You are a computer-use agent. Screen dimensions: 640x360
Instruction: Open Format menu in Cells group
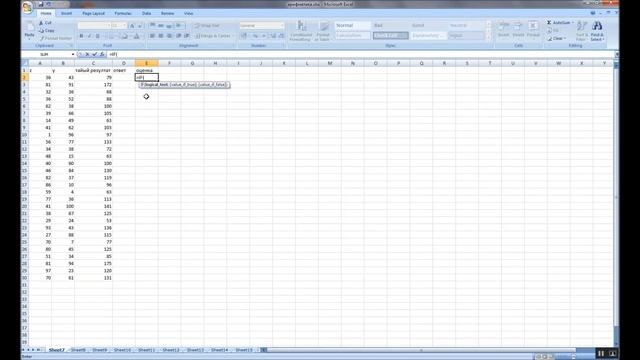(533, 31)
